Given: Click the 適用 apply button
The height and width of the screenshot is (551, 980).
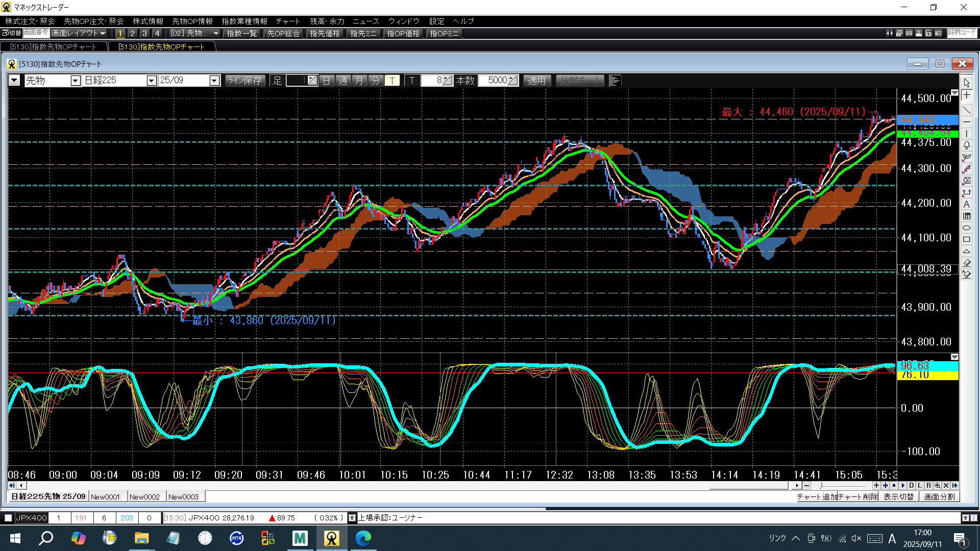Looking at the screenshot, I should [536, 81].
